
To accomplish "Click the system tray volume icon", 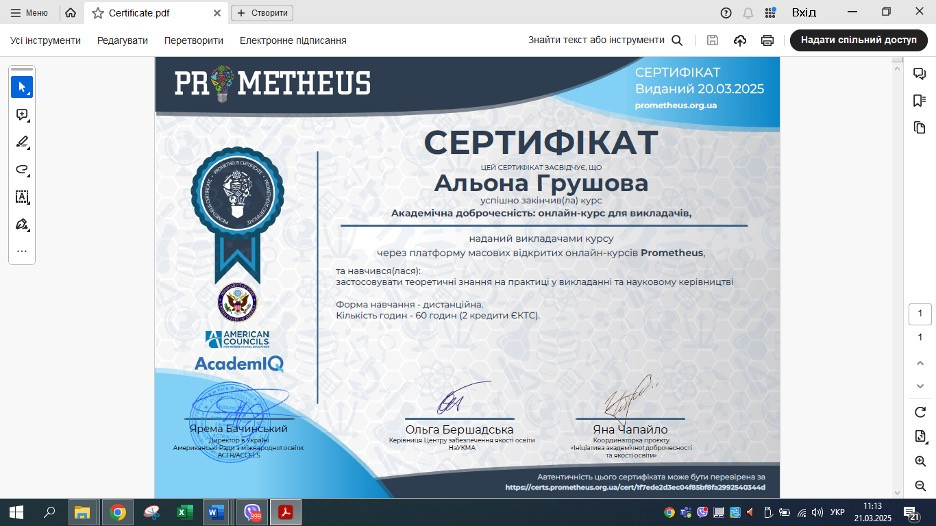I will pos(817,512).
